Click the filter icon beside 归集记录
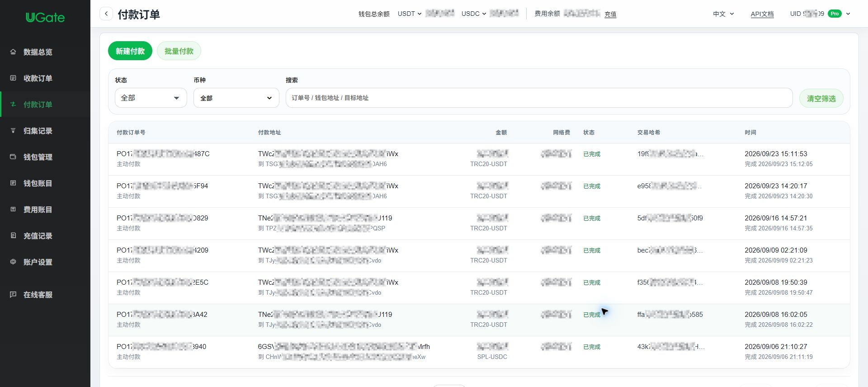 (x=13, y=130)
